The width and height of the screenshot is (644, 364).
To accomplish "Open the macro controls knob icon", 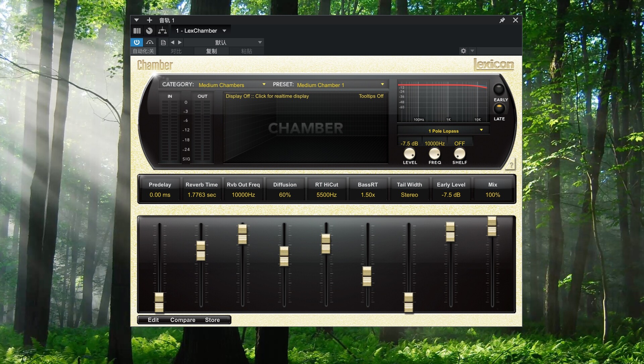I will (x=149, y=31).
